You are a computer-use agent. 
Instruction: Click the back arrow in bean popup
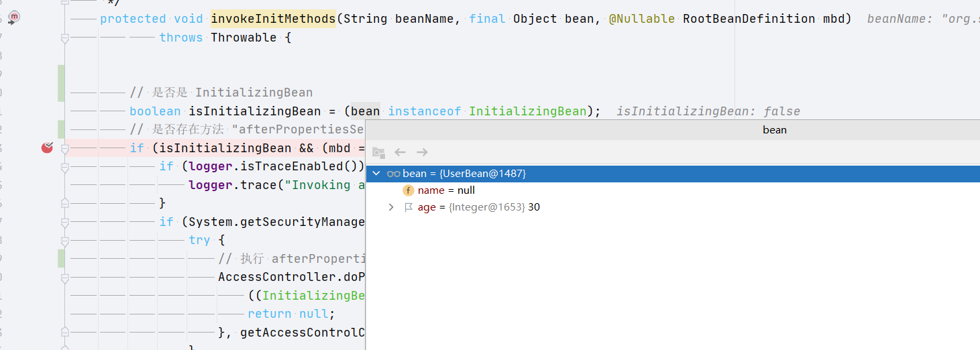[x=400, y=152]
